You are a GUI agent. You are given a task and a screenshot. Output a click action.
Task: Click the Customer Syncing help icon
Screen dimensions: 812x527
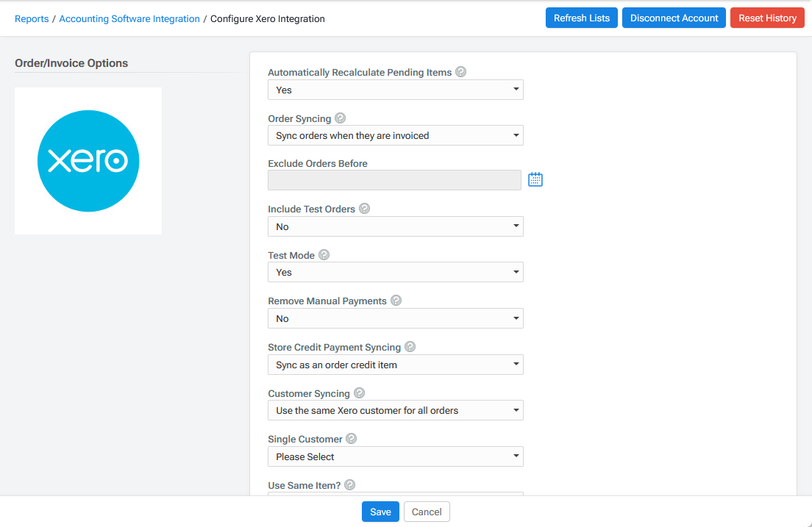(x=360, y=393)
